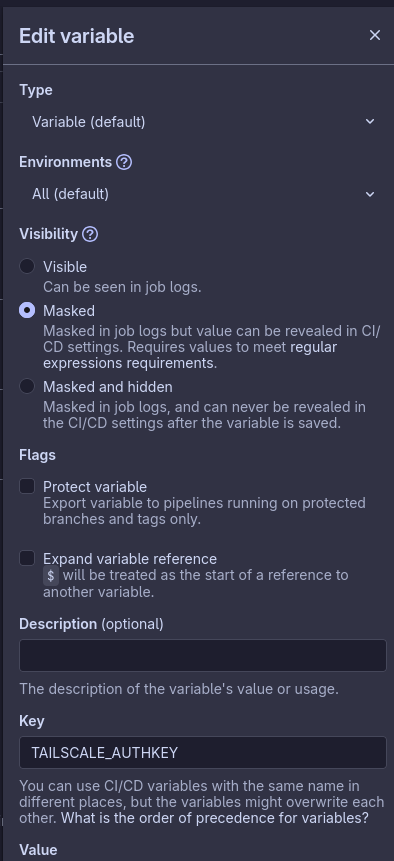This screenshot has width=394, height=861.
Task: Expand the Environments dropdown chevron
Action: (x=370, y=194)
